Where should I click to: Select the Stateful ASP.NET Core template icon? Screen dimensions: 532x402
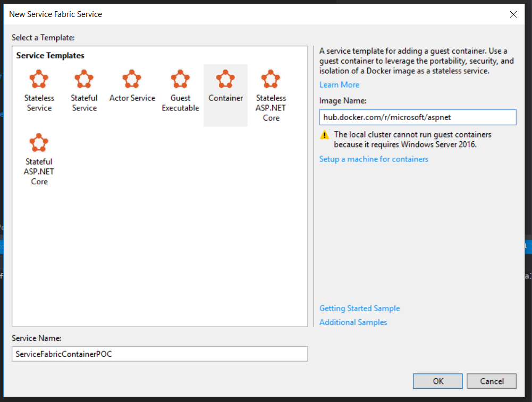pyautogui.click(x=39, y=143)
